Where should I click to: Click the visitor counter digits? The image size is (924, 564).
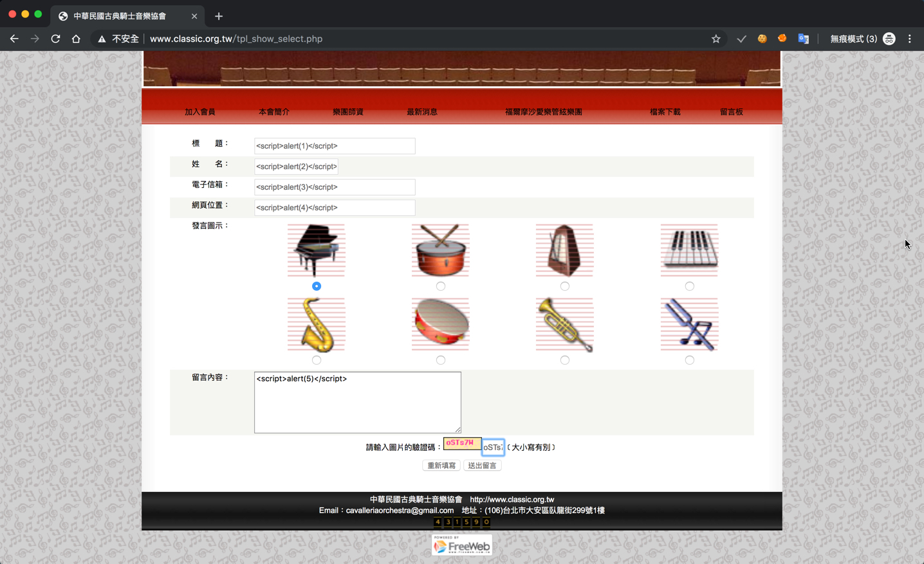pos(462,522)
